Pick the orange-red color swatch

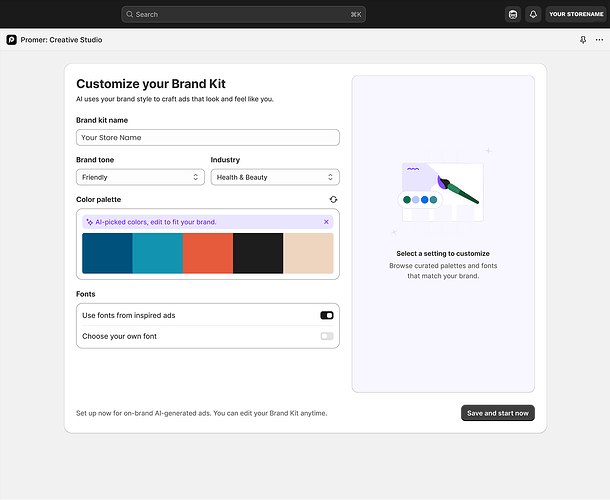[x=208, y=253]
